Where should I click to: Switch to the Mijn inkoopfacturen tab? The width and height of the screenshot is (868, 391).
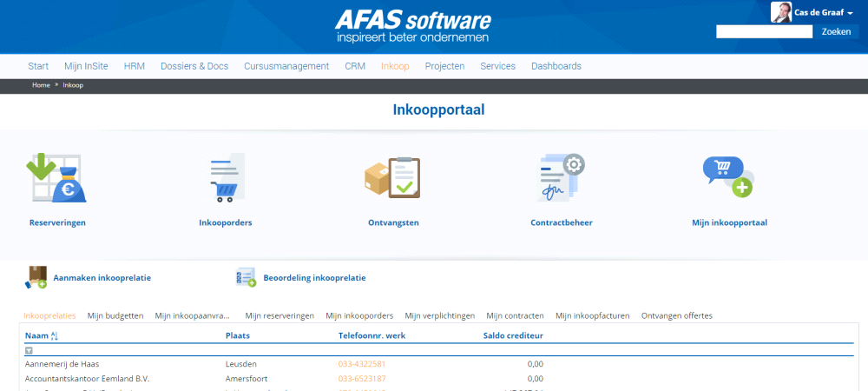(592, 315)
